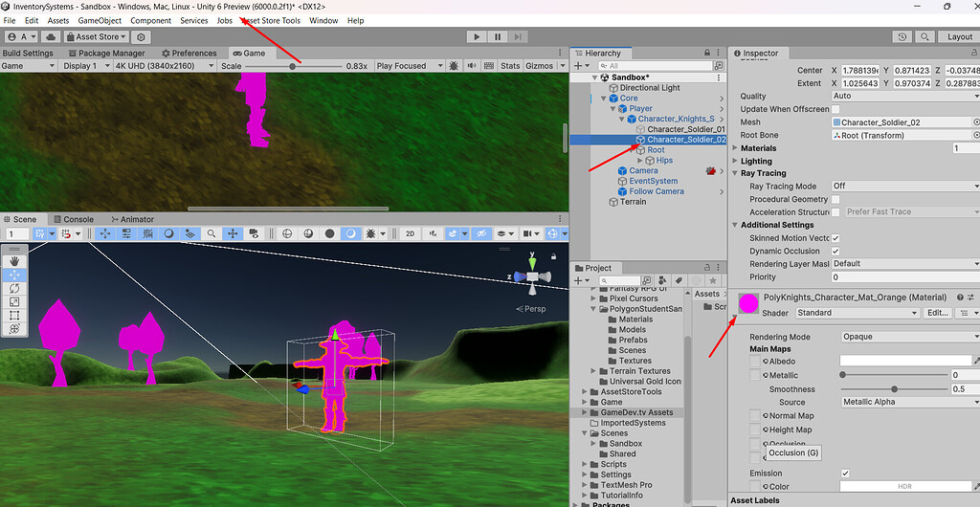Screen dimensions: 980x507
Task: Expand the Materials section in Inspector
Action: [735, 148]
